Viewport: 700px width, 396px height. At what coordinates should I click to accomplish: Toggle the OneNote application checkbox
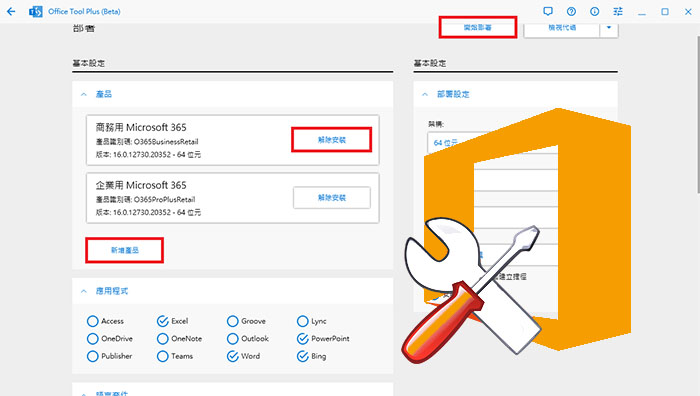pyautogui.click(x=162, y=338)
